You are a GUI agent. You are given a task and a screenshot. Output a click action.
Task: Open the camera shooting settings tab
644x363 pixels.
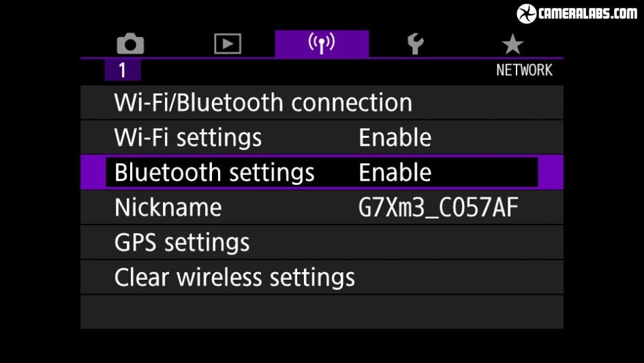pyautogui.click(x=130, y=44)
